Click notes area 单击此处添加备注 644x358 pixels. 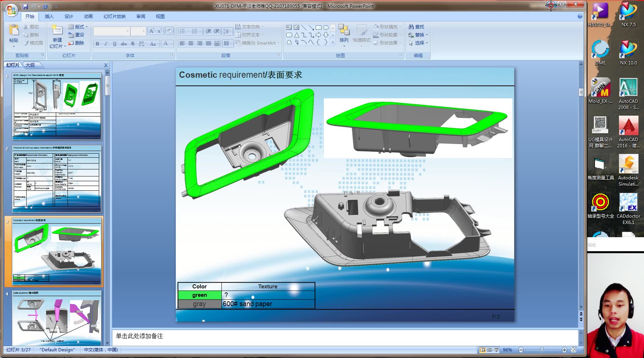click(139, 336)
